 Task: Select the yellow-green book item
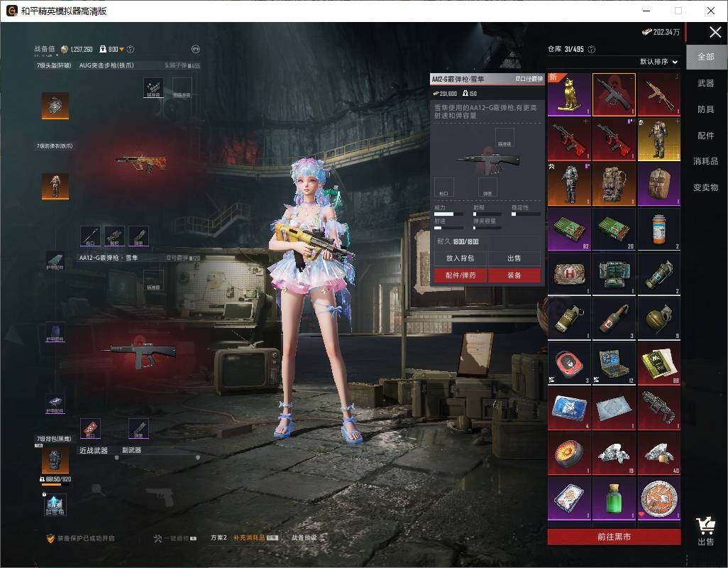click(659, 364)
